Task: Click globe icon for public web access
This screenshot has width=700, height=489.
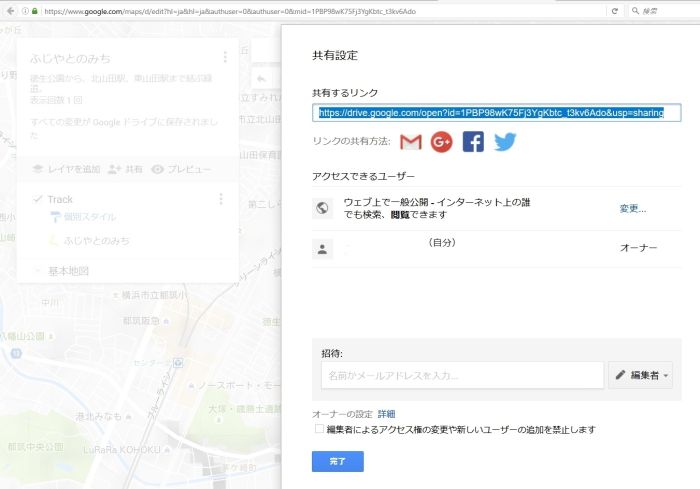Action: coord(322,208)
